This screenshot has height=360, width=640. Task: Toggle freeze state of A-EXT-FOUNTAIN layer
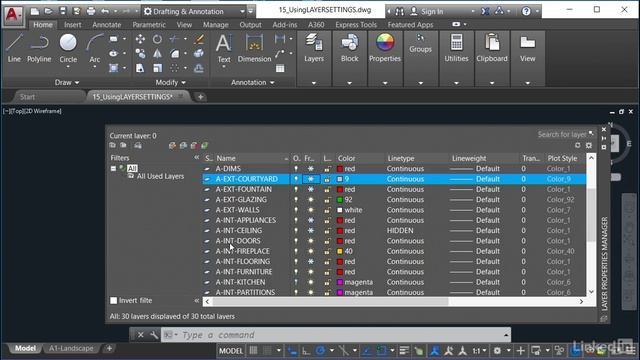(311, 189)
